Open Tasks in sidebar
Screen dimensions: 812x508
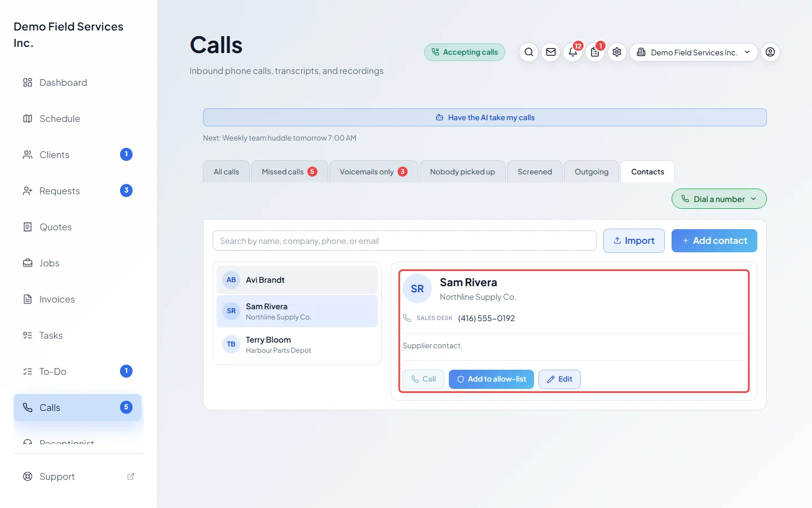point(78,335)
